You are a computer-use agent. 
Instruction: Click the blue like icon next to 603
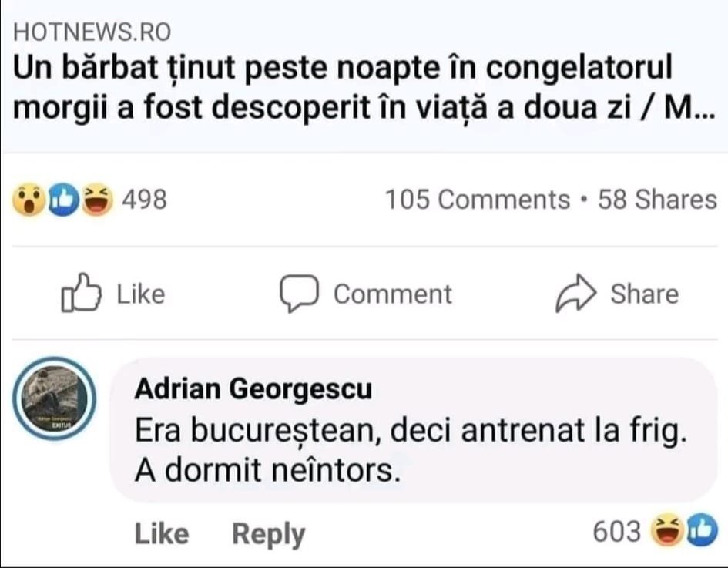click(700, 530)
